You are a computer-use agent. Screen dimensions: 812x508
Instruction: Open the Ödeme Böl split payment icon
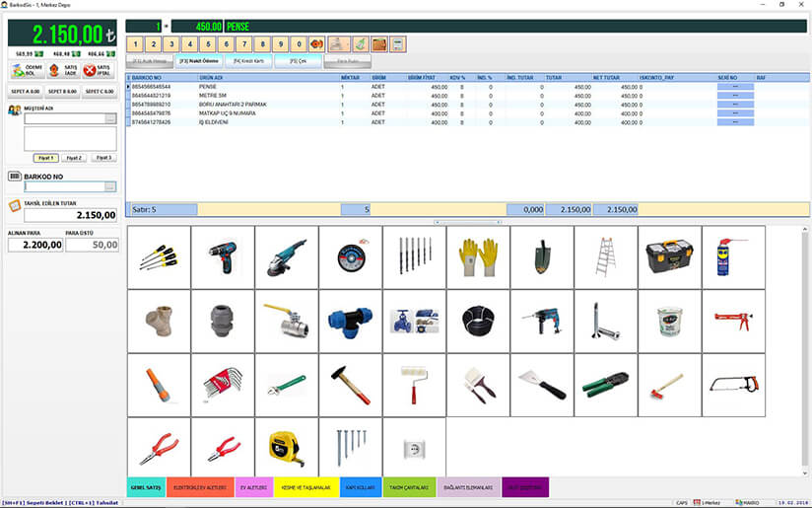click(26, 70)
